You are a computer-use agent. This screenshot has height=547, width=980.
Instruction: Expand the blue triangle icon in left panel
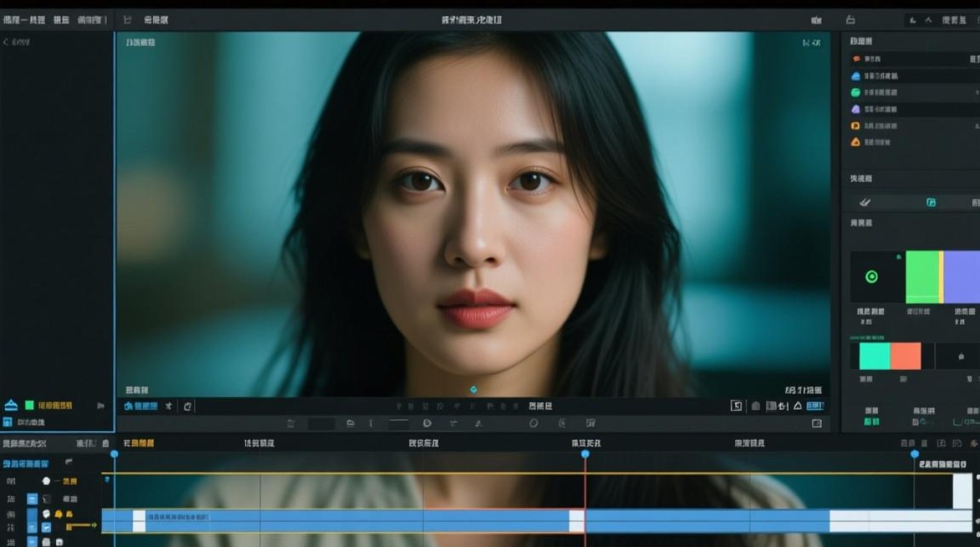point(11,405)
